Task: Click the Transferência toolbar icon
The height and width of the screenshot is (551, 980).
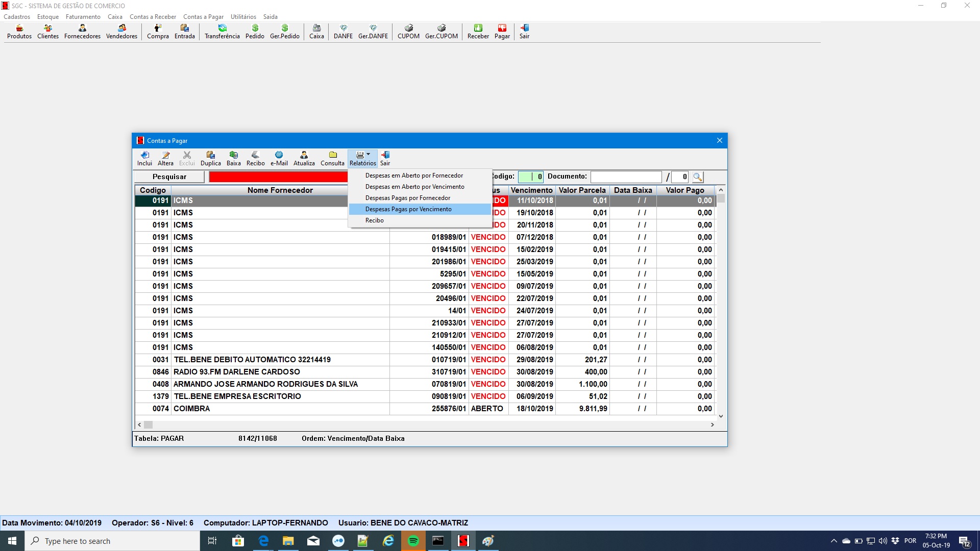Action: 222,31
